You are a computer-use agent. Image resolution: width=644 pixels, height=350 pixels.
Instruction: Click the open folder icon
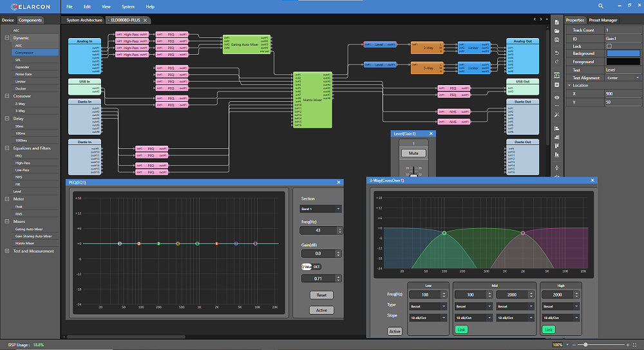[557, 31]
